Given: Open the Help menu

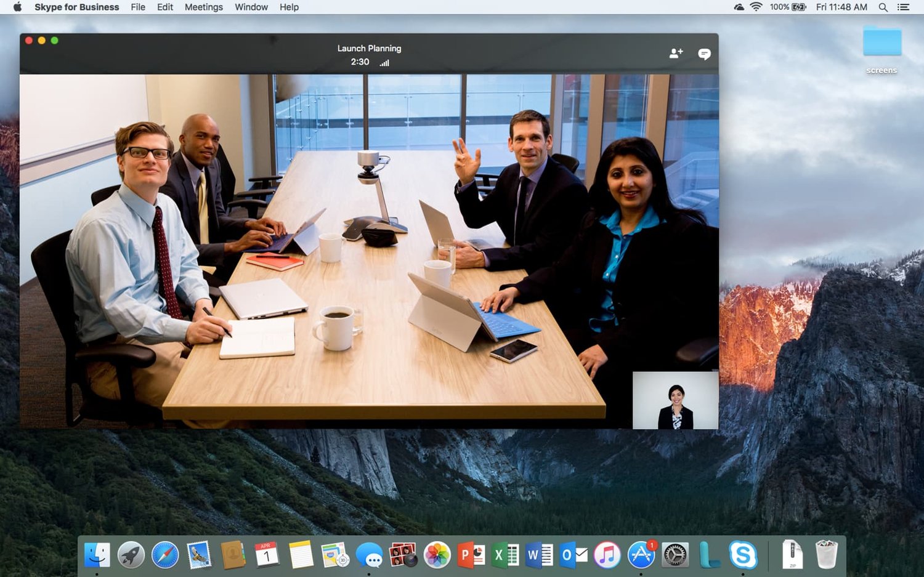Looking at the screenshot, I should (x=289, y=7).
